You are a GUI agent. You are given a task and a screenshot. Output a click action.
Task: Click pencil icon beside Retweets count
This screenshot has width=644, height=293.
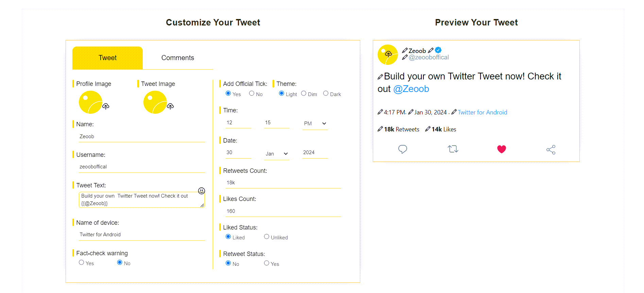point(380,129)
